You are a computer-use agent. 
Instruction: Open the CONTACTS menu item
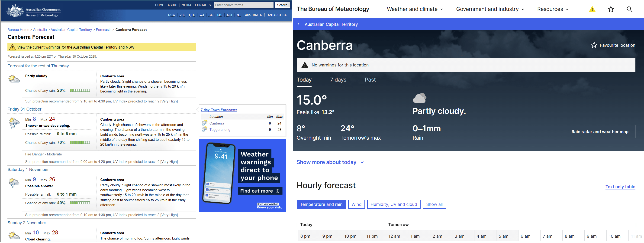tap(203, 5)
